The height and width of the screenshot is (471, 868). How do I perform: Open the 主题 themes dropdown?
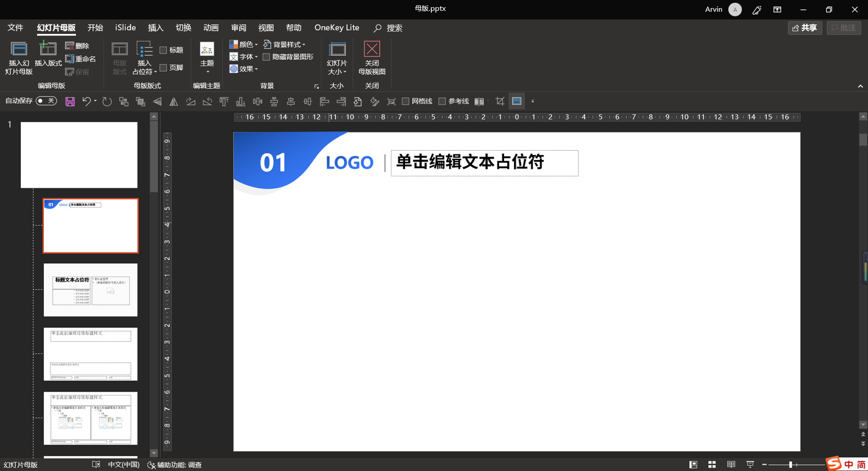[x=207, y=58]
